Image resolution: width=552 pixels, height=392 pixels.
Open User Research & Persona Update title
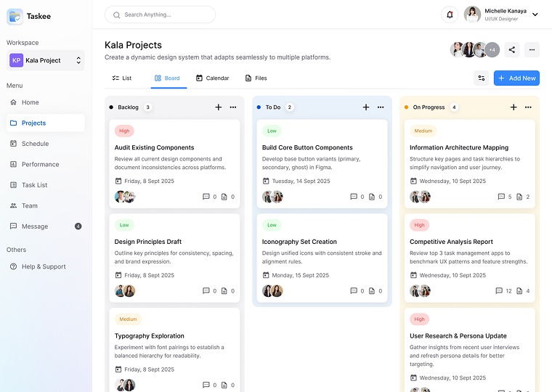click(x=458, y=336)
